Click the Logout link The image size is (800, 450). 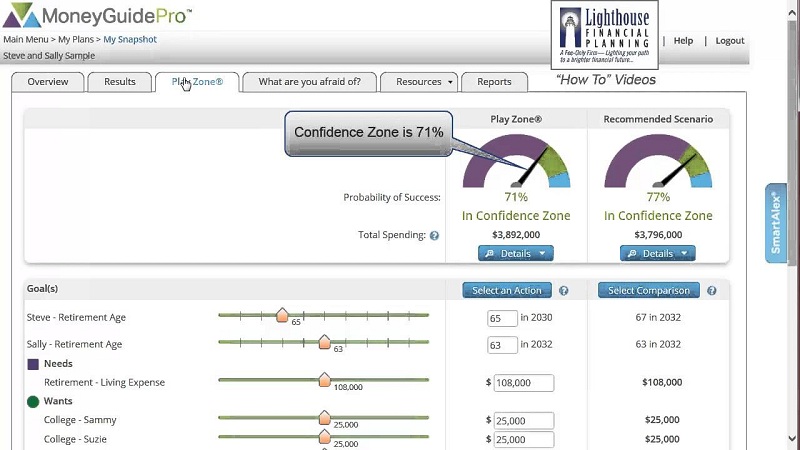pyautogui.click(x=730, y=41)
